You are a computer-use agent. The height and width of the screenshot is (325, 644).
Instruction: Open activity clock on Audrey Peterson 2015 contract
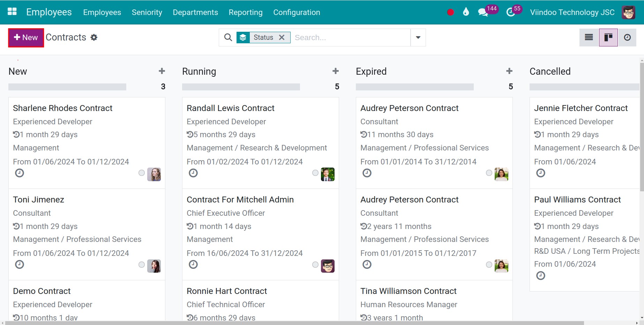pyautogui.click(x=367, y=265)
